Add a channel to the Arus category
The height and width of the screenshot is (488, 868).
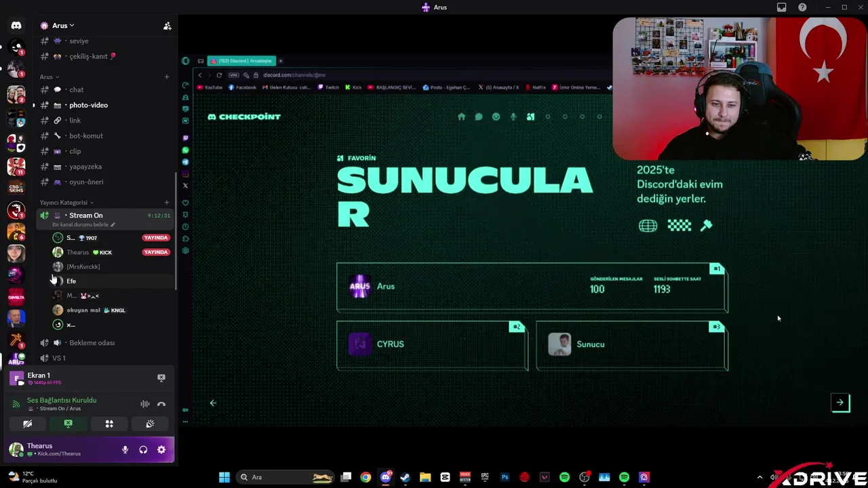tap(167, 77)
